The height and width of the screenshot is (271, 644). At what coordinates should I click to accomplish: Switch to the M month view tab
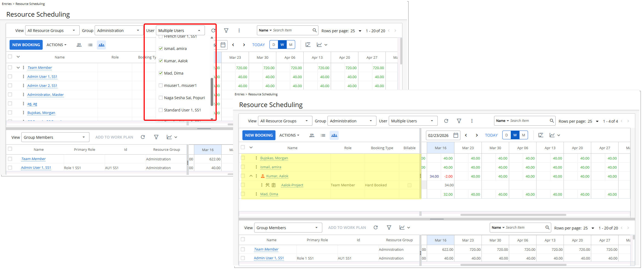(x=523, y=135)
